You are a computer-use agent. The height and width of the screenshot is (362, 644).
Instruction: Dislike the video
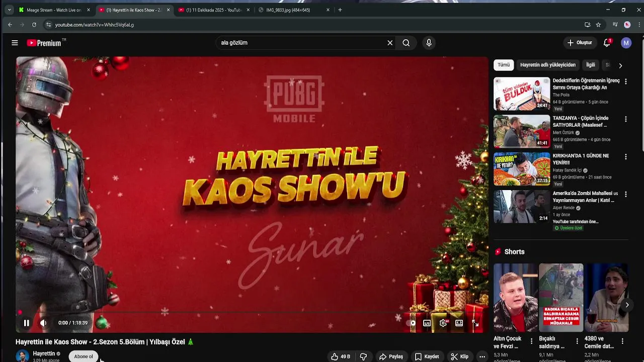(x=363, y=356)
